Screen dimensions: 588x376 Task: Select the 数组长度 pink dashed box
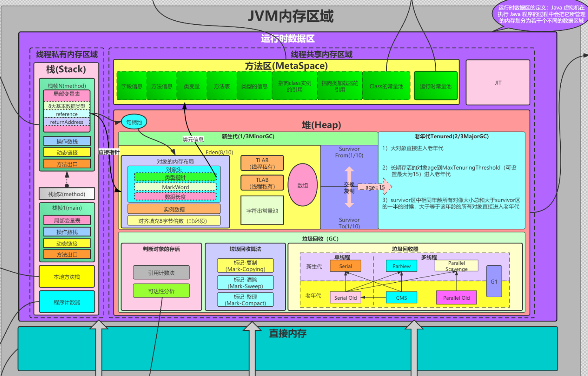pos(175,197)
